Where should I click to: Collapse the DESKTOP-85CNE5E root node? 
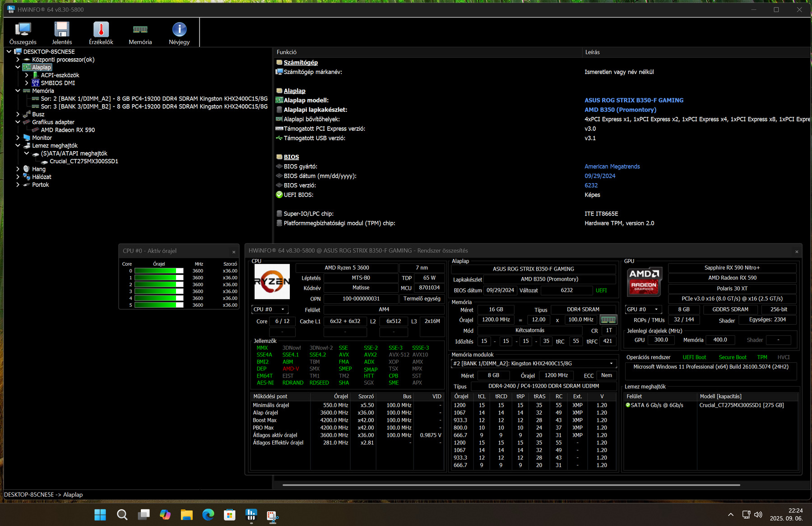(x=9, y=52)
